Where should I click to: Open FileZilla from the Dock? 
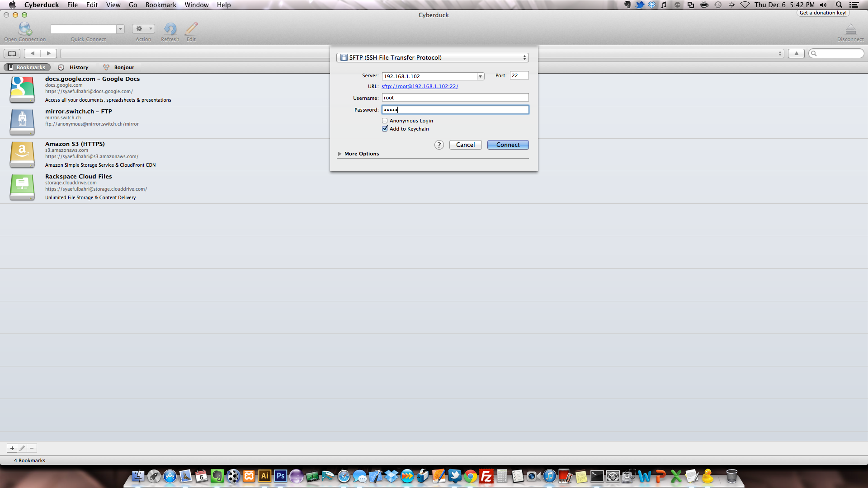point(486,476)
